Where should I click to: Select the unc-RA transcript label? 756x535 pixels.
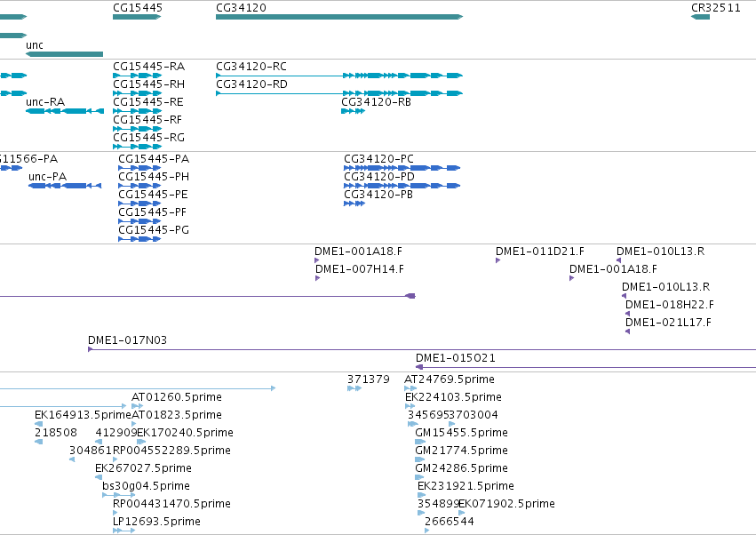pos(45,102)
